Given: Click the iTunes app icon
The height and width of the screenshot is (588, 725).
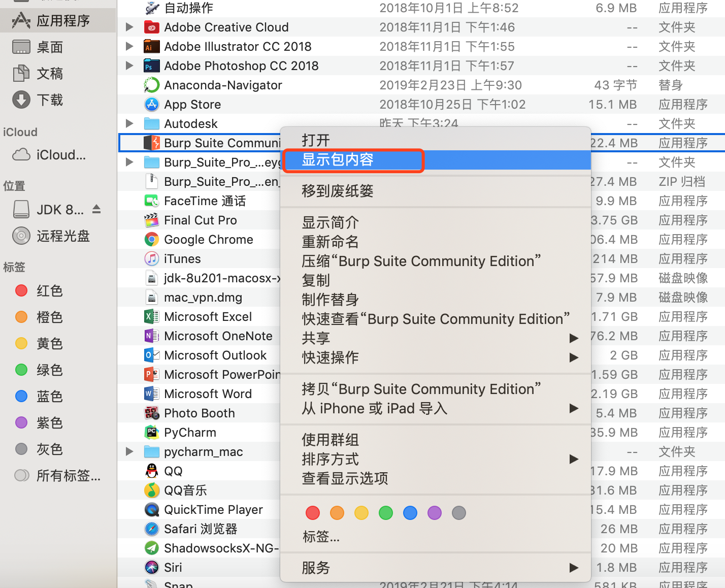Looking at the screenshot, I should [x=151, y=258].
